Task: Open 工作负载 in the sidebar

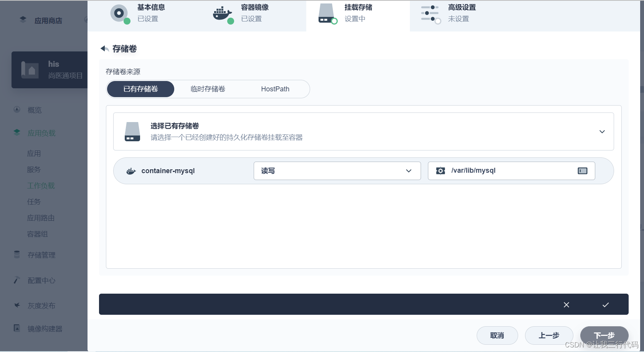Action: point(41,186)
